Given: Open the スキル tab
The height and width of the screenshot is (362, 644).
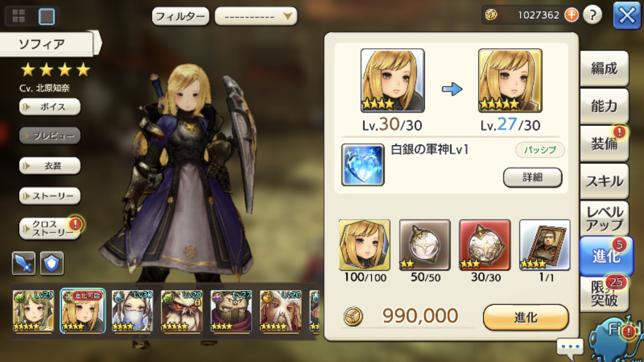Looking at the screenshot, I should 604,181.
